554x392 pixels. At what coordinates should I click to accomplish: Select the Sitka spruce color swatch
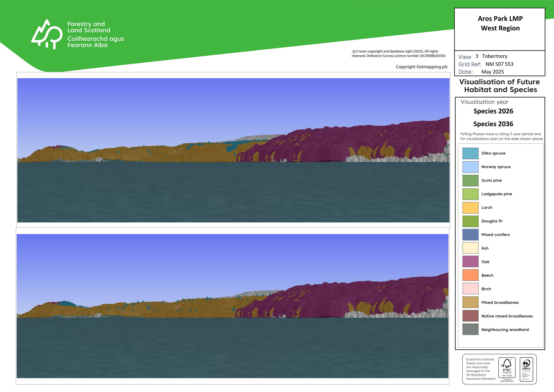click(x=470, y=153)
